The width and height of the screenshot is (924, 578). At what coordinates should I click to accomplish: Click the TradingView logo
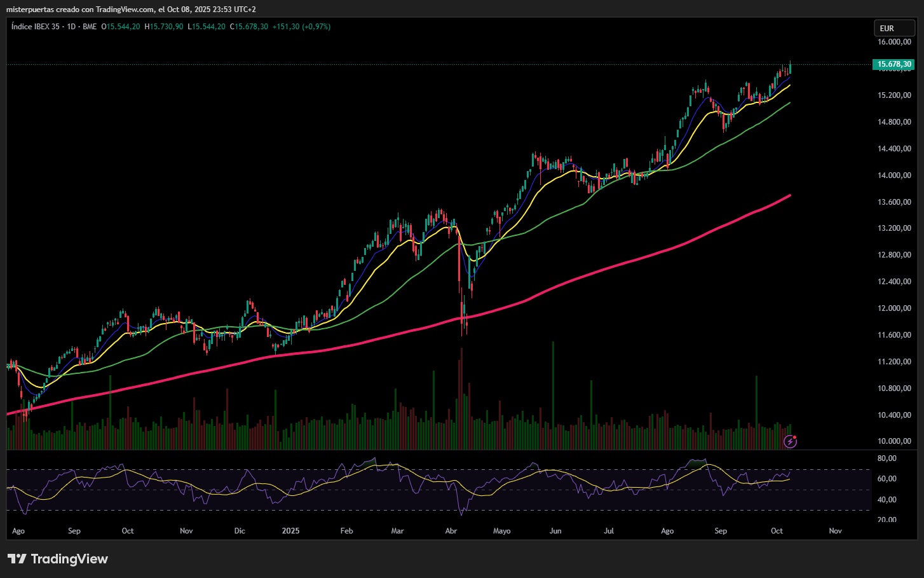[58, 559]
